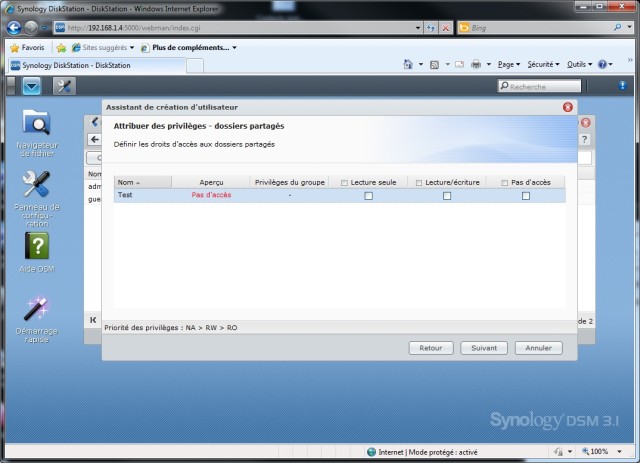Expand the Print button dropdown arrow

(x=489, y=65)
